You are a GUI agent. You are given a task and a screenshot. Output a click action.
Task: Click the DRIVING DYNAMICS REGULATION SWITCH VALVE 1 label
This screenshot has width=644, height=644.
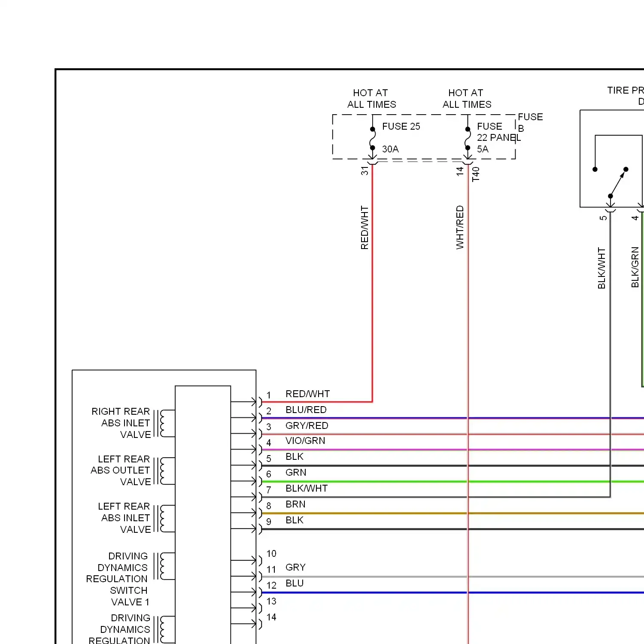pyautogui.click(x=118, y=579)
